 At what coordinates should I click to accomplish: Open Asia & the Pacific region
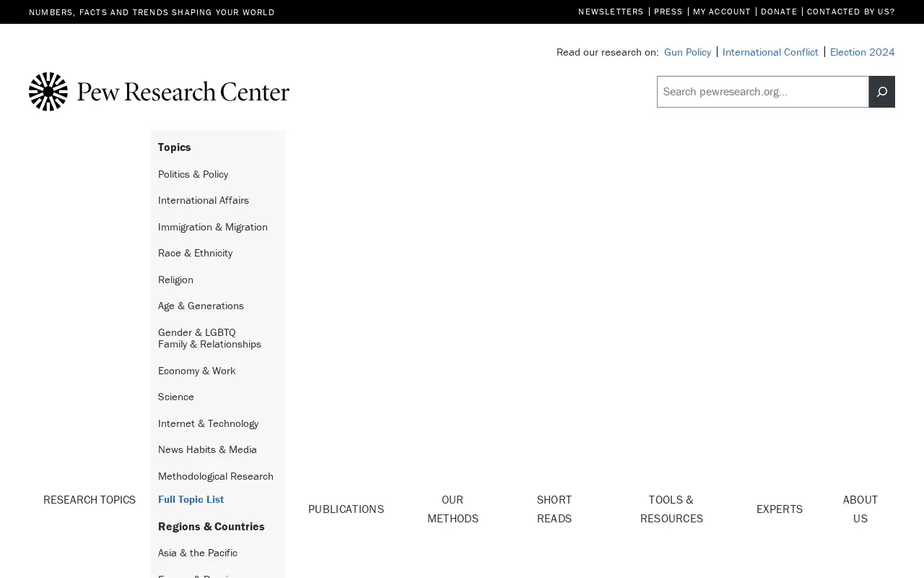[198, 553]
